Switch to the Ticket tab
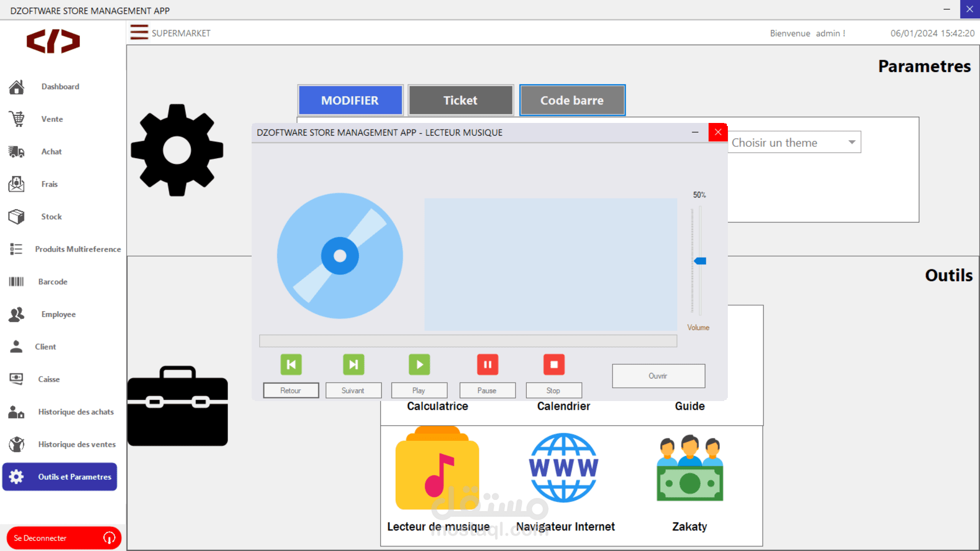 click(x=460, y=101)
